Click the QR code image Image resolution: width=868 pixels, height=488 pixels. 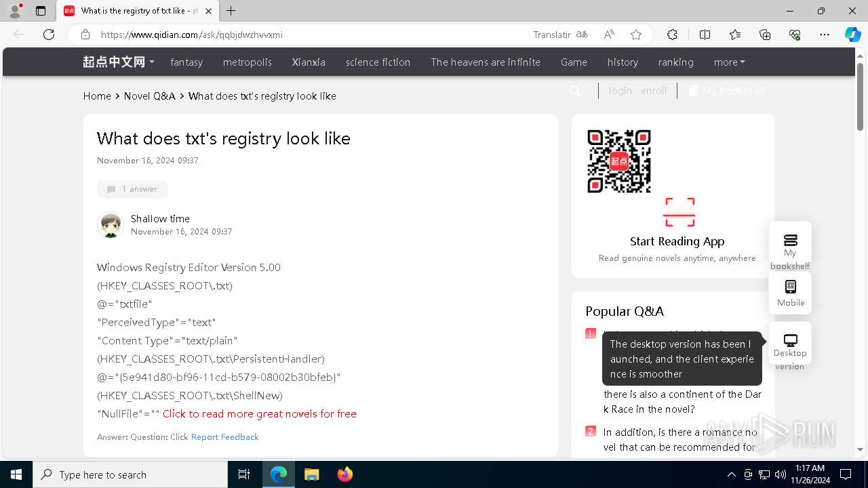tap(619, 161)
